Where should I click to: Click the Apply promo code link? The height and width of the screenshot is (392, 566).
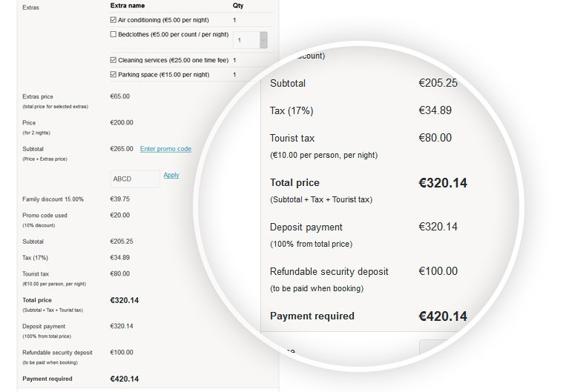(171, 175)
